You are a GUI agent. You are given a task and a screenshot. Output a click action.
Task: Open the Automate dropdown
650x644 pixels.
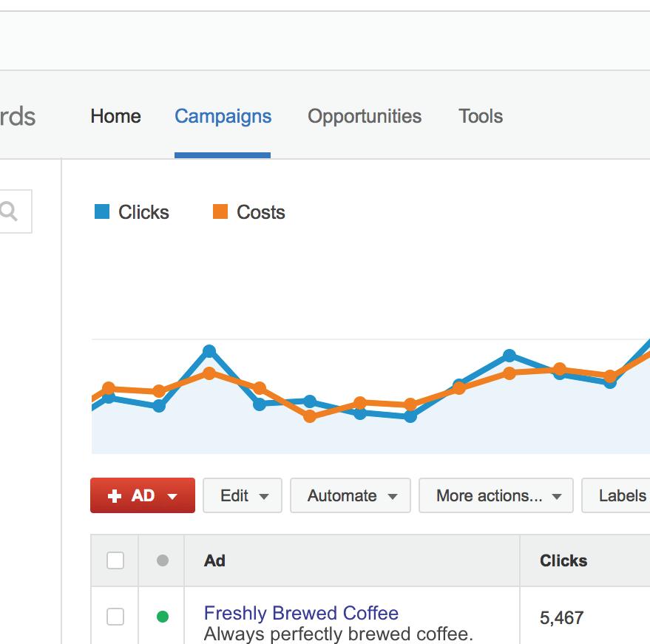351,495
